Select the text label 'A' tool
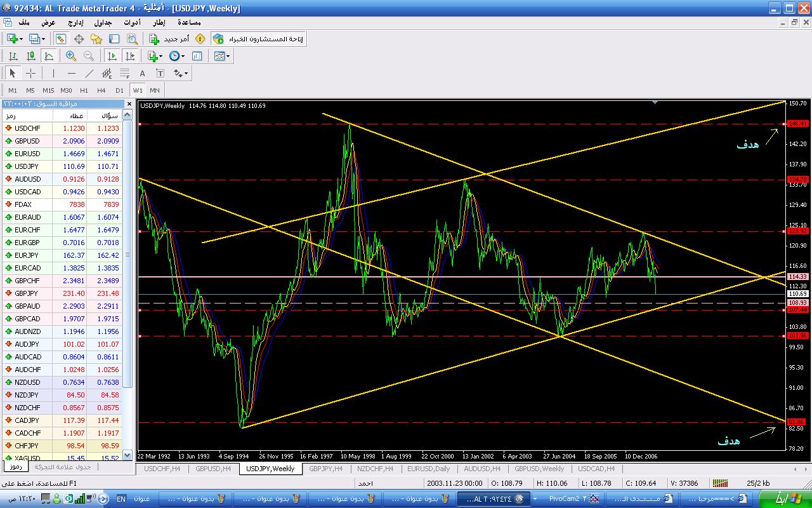 click(142, 73)
